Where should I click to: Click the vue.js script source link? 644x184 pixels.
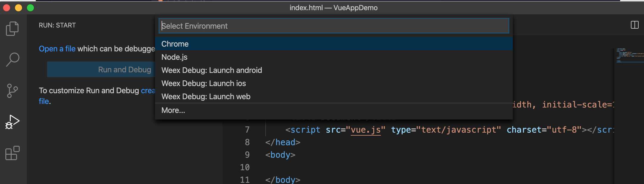pos(366,130)
